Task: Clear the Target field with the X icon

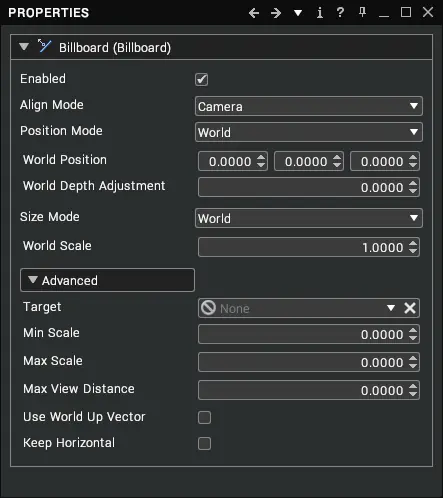Action: point(410,308)
